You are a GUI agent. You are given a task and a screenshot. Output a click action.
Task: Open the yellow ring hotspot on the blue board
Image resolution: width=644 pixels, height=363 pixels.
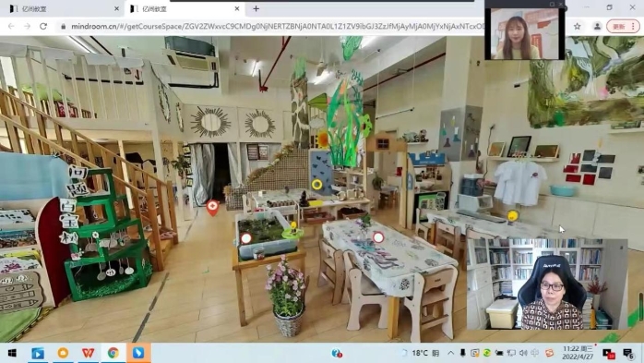[316, 185]
